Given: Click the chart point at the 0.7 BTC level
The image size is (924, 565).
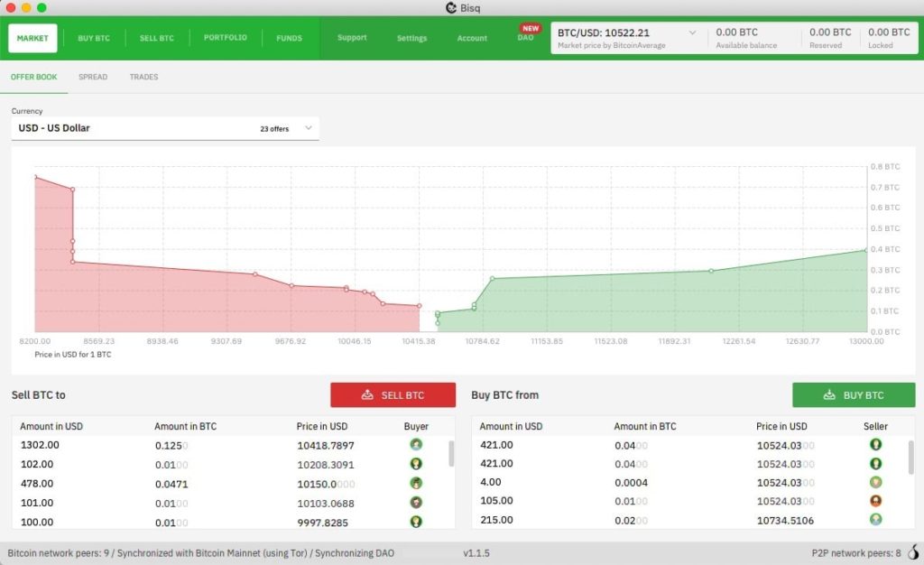Looking at the screenshot, I should 72,190.
